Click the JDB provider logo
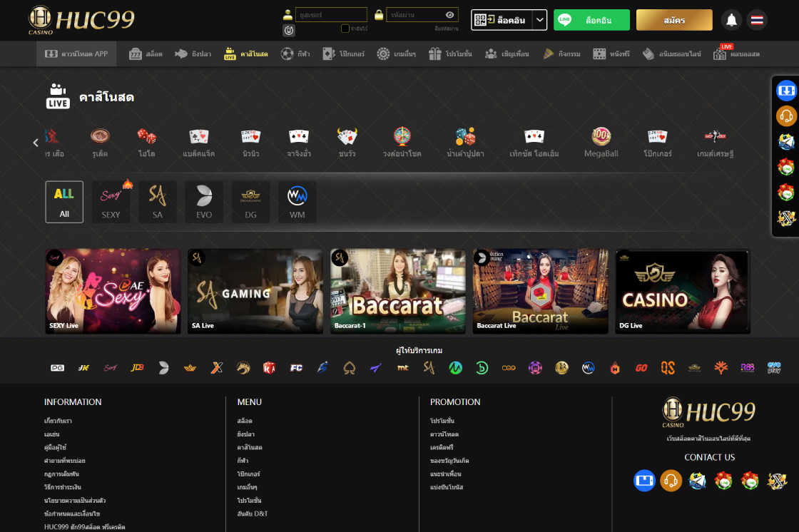Image resolution: width=799 pixels, height=532 pixels. pyautogui.click(x=137, y=368)
